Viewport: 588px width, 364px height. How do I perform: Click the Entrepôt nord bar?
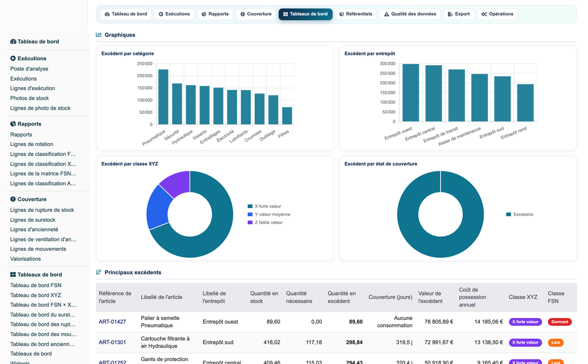pyautogui.click(x=525, y=103)
